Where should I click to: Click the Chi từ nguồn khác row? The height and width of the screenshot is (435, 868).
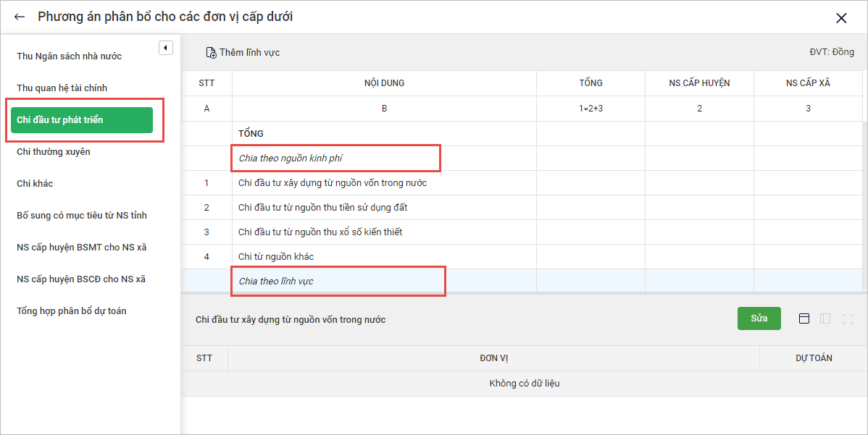[x=276, y=257]
